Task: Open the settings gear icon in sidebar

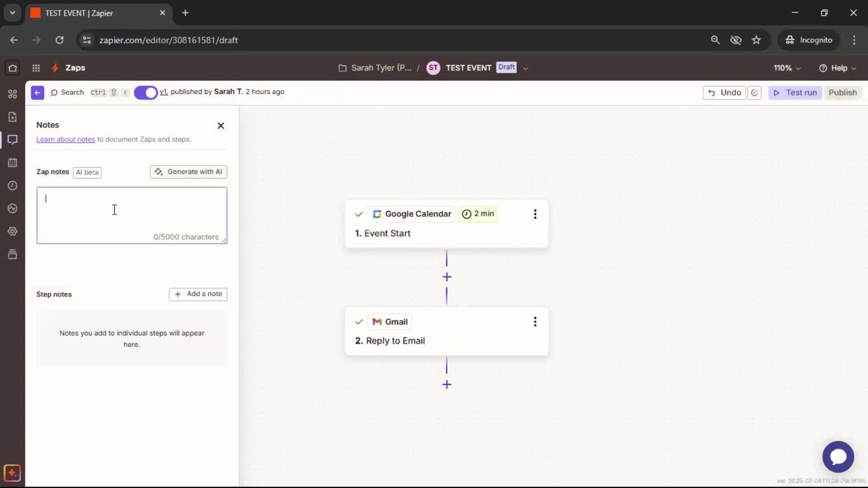Action: (x=13, y=231)
